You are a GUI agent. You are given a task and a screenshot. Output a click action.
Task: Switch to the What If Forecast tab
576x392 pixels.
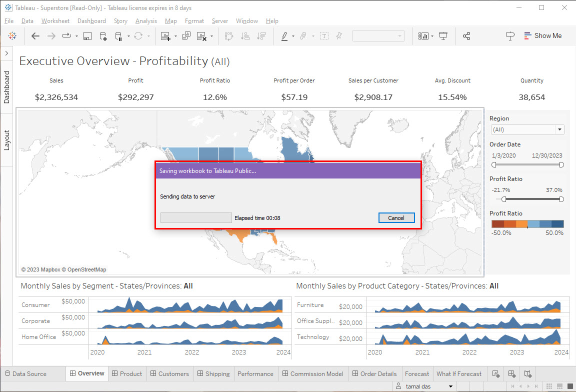[459, 373]
